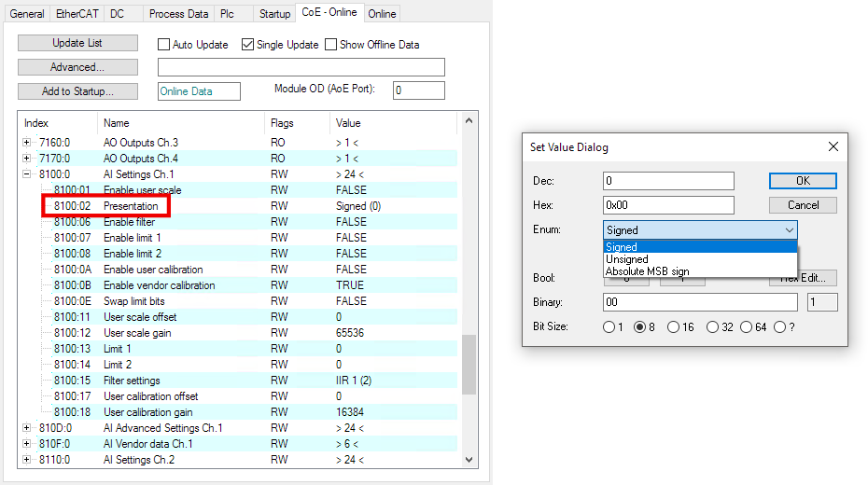Select the User calibration offset row
Viewport: 868px width, 485px height.
pos(239,396)
